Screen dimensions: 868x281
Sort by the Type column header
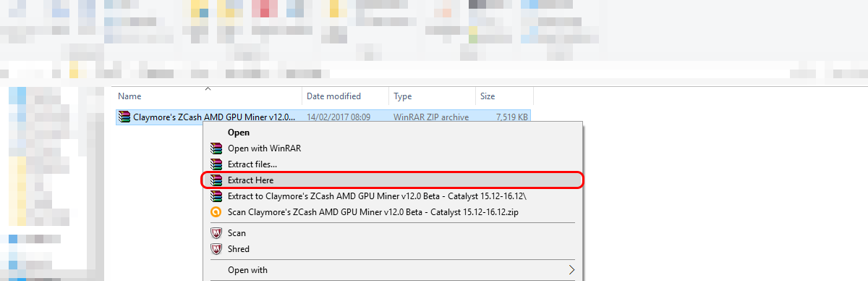coord(432,96)
